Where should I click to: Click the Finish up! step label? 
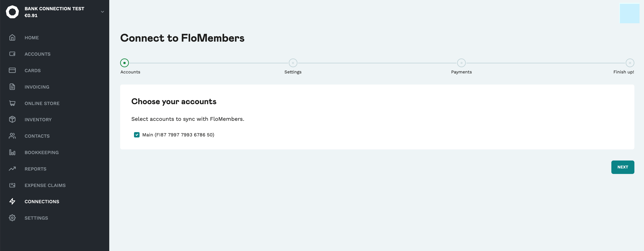624,72
